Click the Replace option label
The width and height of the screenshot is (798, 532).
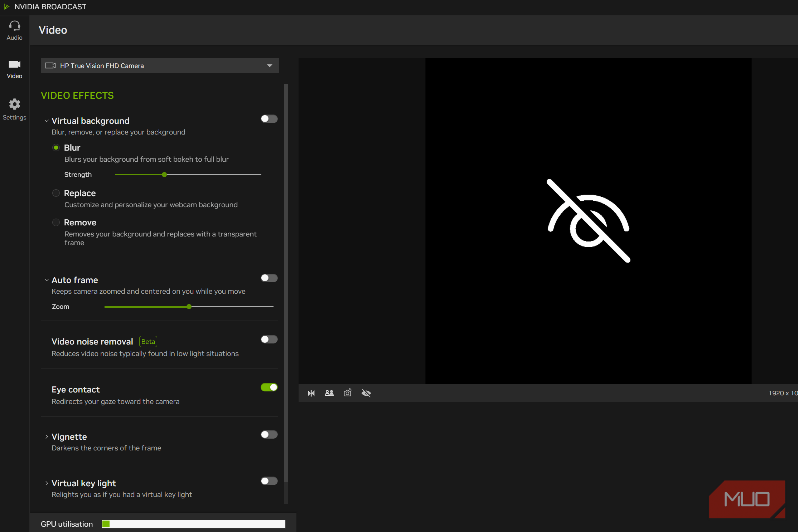80,193
